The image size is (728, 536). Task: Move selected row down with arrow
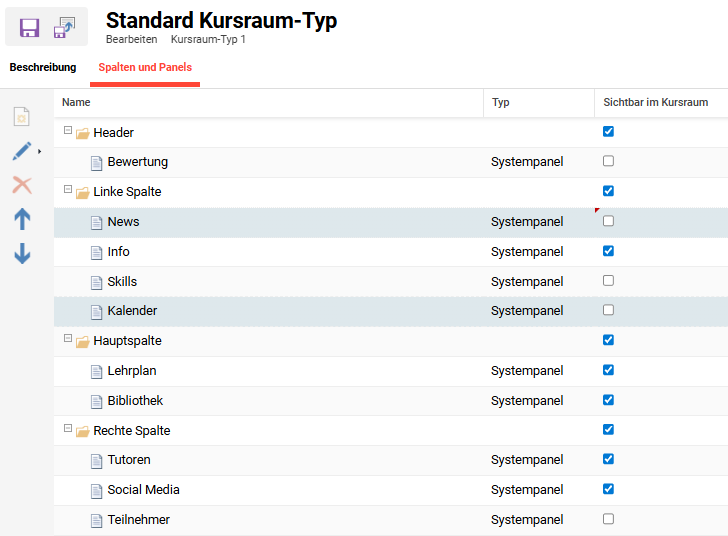coord(21,254)
